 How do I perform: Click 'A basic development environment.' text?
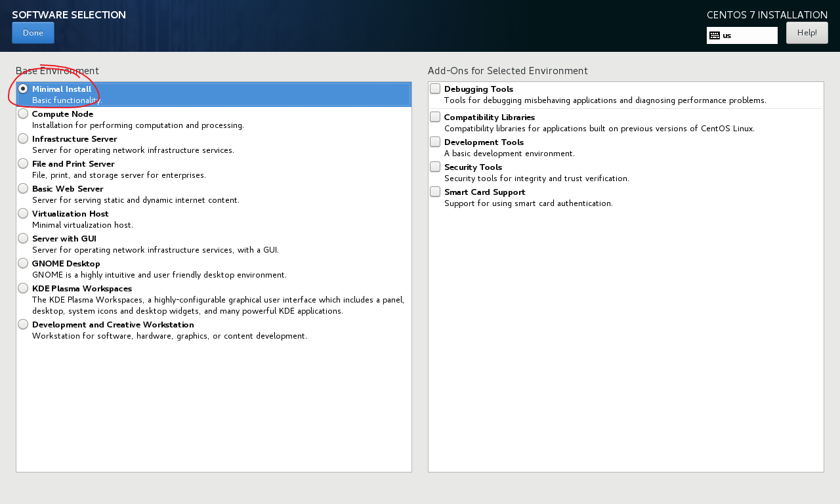(x=509, y=154)
